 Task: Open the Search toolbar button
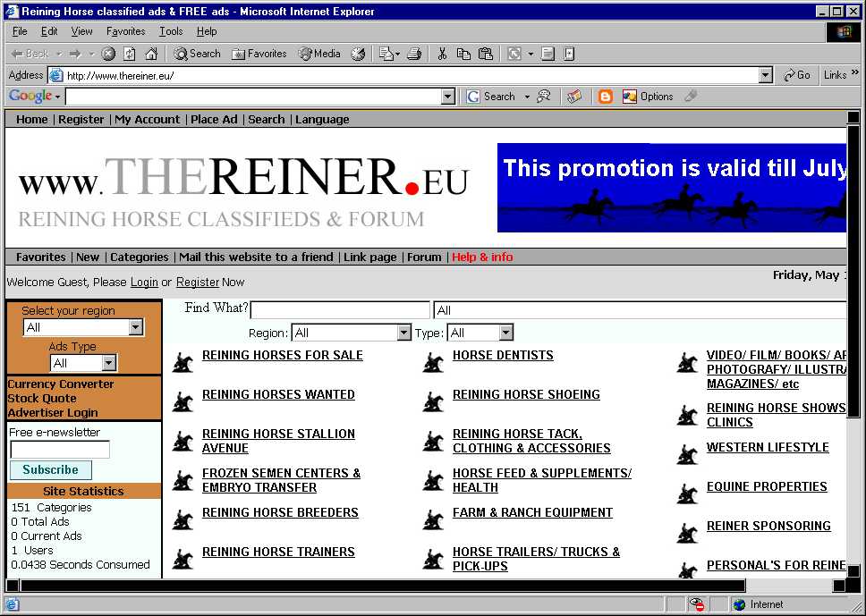click(x=197, y=54)
